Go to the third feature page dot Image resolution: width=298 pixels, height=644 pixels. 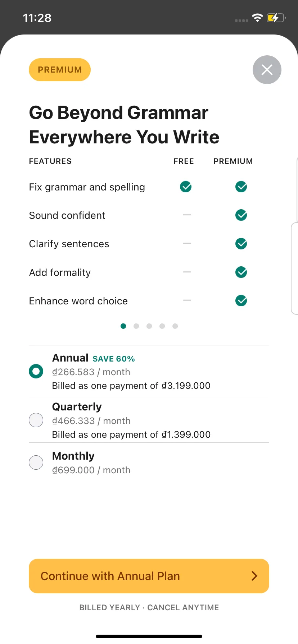(149, 326)
